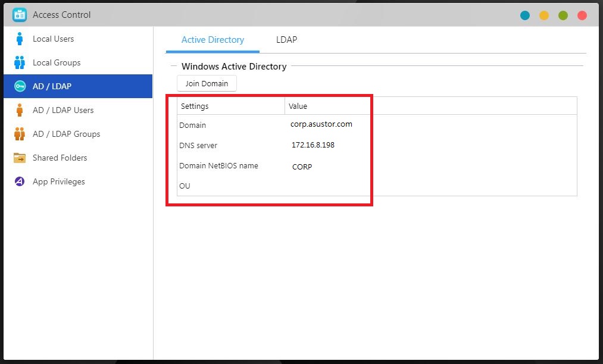Screen dimensions: 603x364
Task: Select the 172.16.8.198 DNS value
Action: tap(313, 145)
